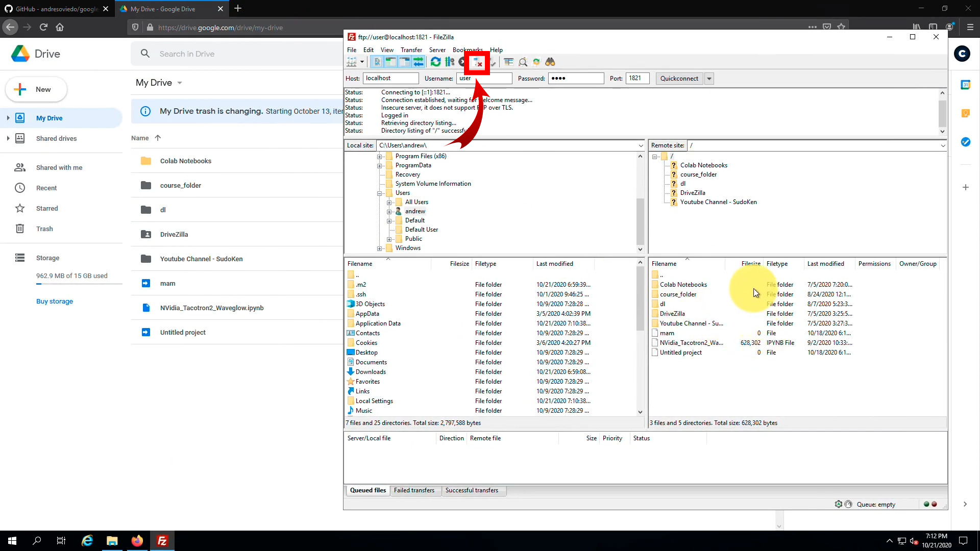The width and height of the screenshot is (980, 551).
Task: Click the disconnect from server icon
Action: pyautogui.click(x=478, y=62)
